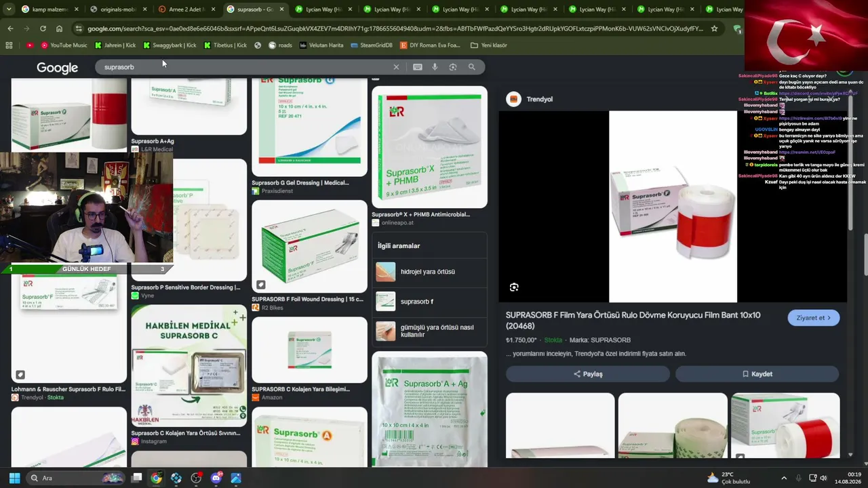Submit search with magnifier icon

click(472, 67)
